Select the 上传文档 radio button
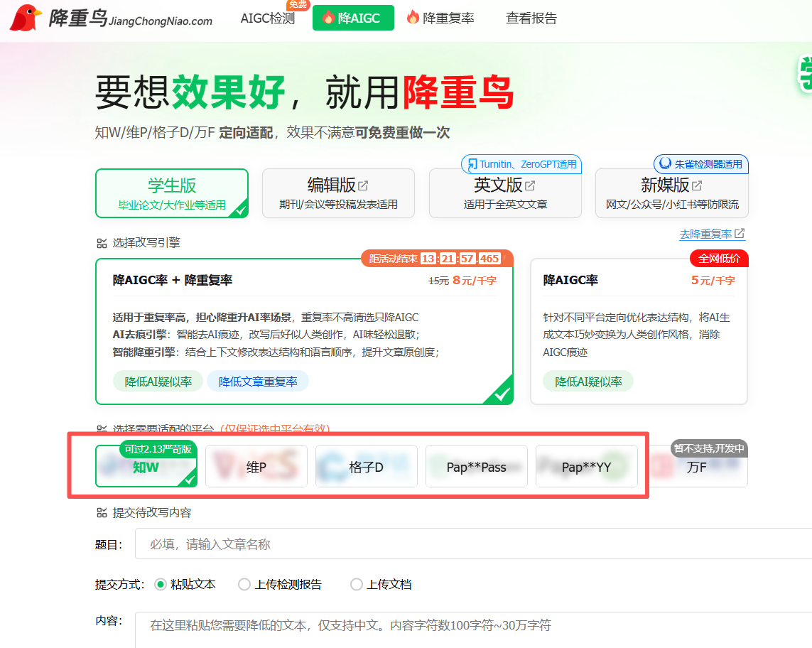812x648 pixels. pyautogui.click(x=357, y=584)
